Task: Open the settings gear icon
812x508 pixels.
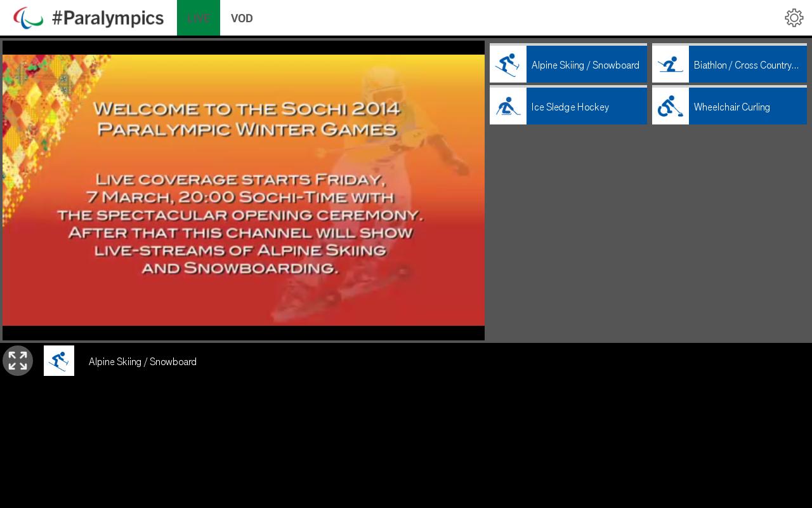Action: click(794, 18)
